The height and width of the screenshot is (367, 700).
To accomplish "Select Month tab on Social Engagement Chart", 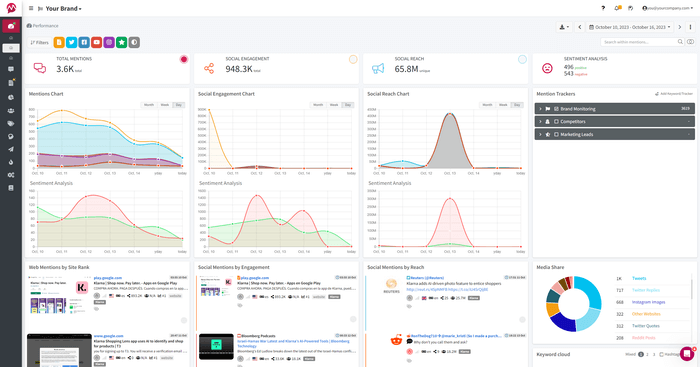I will pyautogui.click(x=318, y=105).
